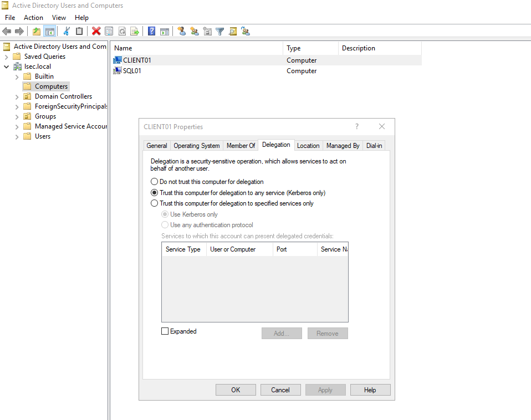This screenshot has height=420, width=531.
Task: Collapse the Isec.local domain node
Action: tap(6, 66)
